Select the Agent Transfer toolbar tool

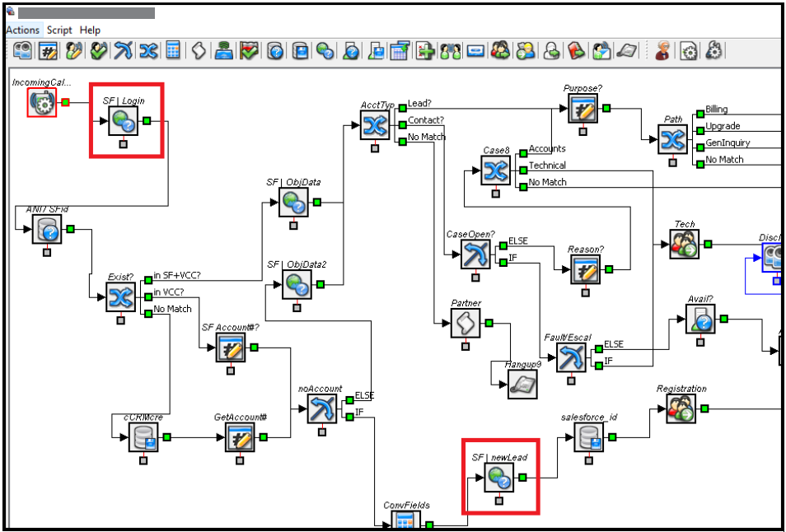(x=526, y=50)
